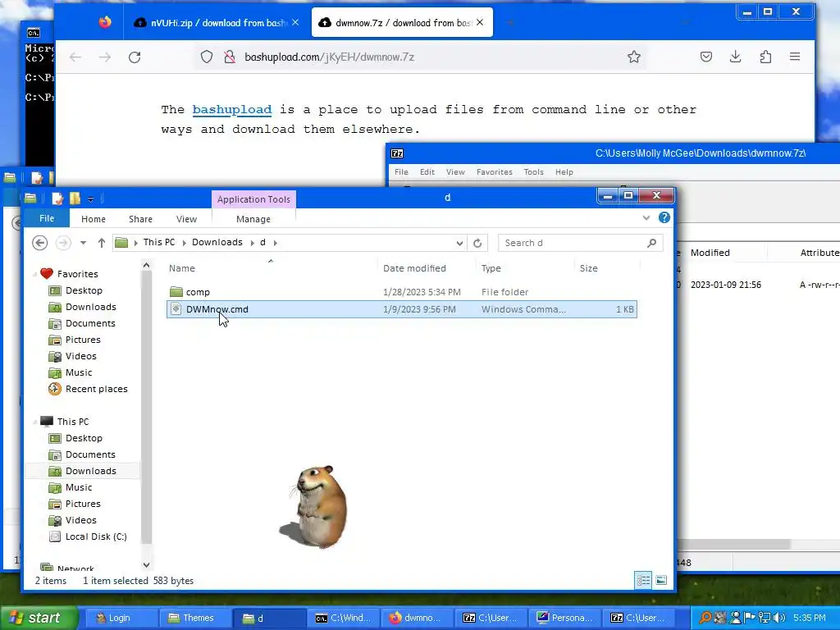This screenshot has height=630, width=840.
Task: Reload the bashupload page in Firefox
Action: coord(135,57)
